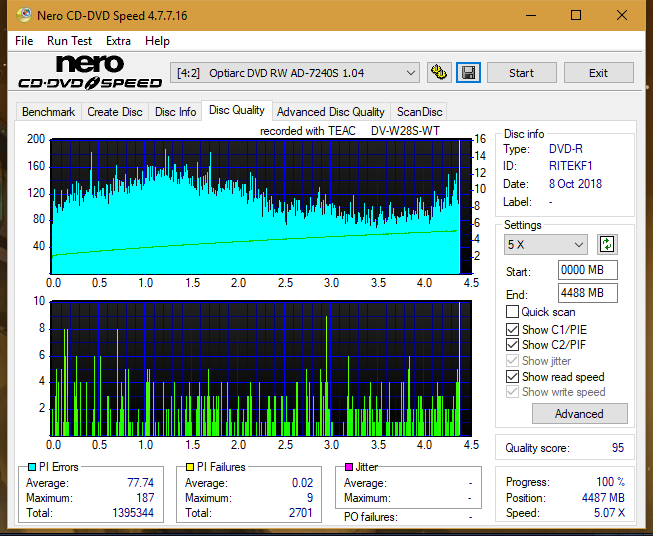The width and height of the screenshot is (653, 536).
Task: Click the PI Failures average 0.02
Action: (302, 483)
